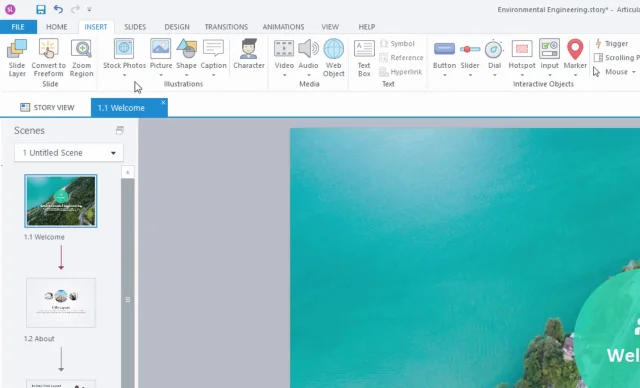Insert a Text Box
Image resolution: width=640 pixels, height=388 pixels.
coord(364,58)
